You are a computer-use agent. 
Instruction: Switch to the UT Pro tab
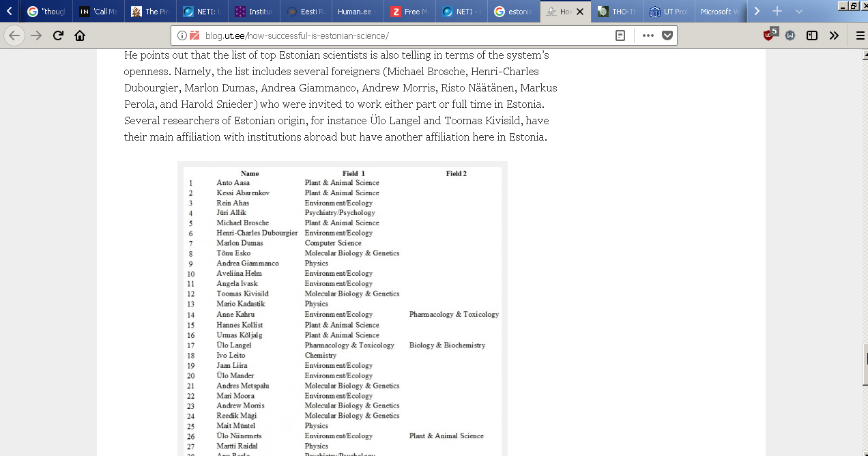tap(668, 12)
